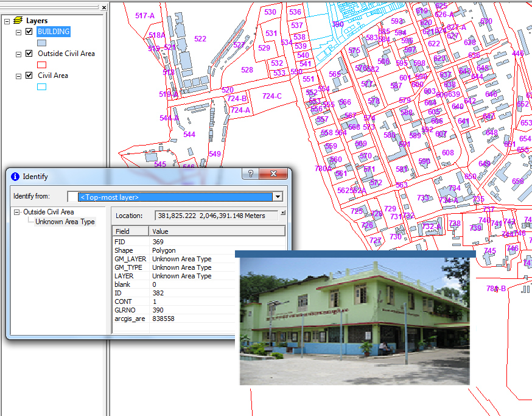
Task: Select the BUILDING layer name
Action: click(x=54, y=32)
